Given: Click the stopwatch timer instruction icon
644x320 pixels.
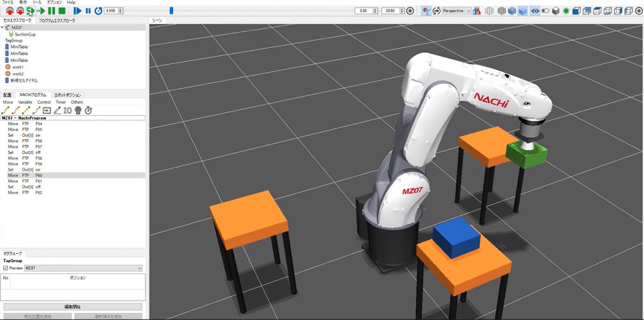Looking at the screenshot, I should pyautogui.click(x=89, y=110).
